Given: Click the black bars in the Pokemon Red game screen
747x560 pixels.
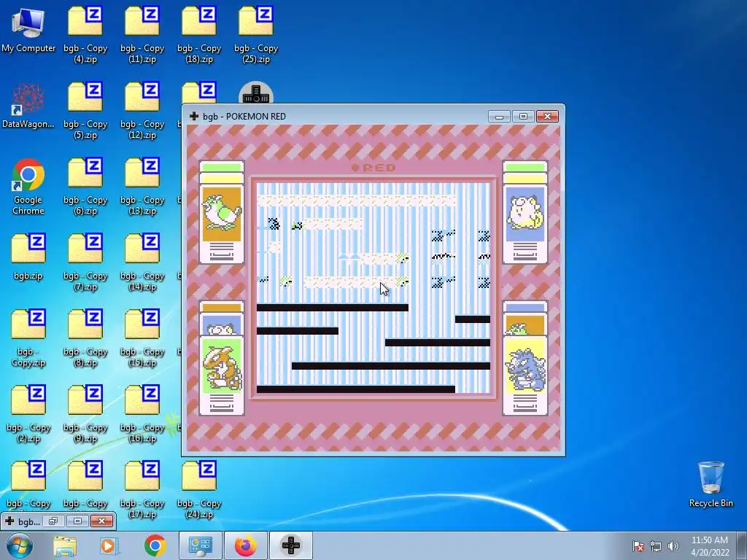Looking at the screenshot, I should (x=373, y=349).
